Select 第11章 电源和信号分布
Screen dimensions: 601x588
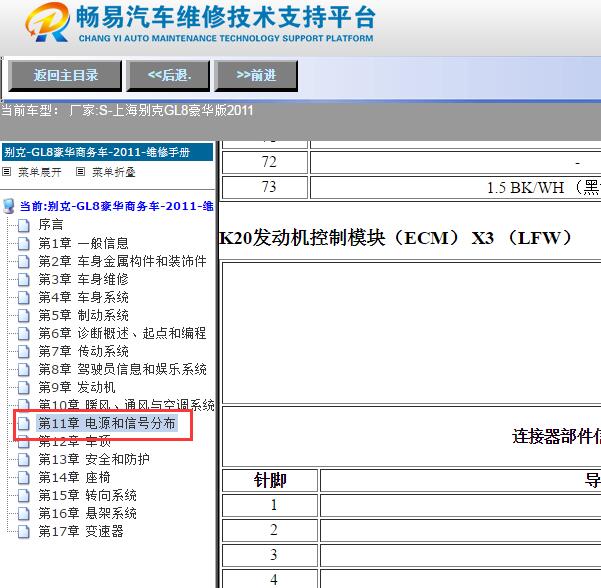(107, 423)
